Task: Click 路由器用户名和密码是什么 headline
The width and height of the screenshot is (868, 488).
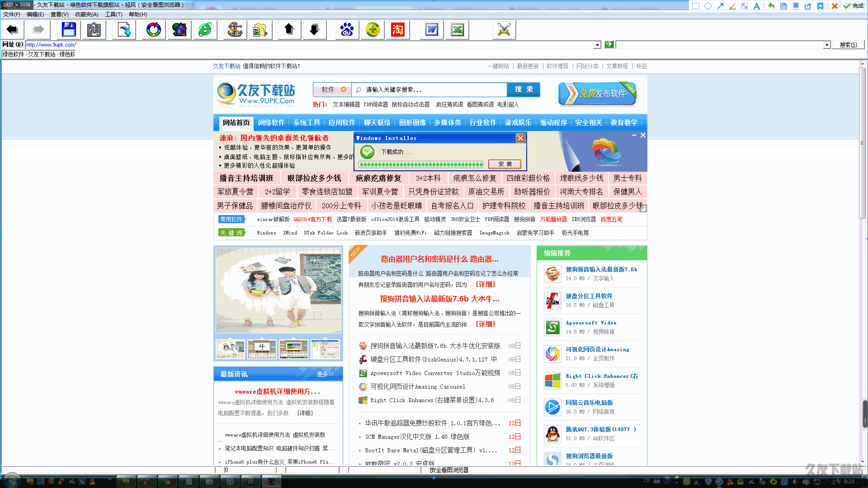Action: (x=439, y=259)
